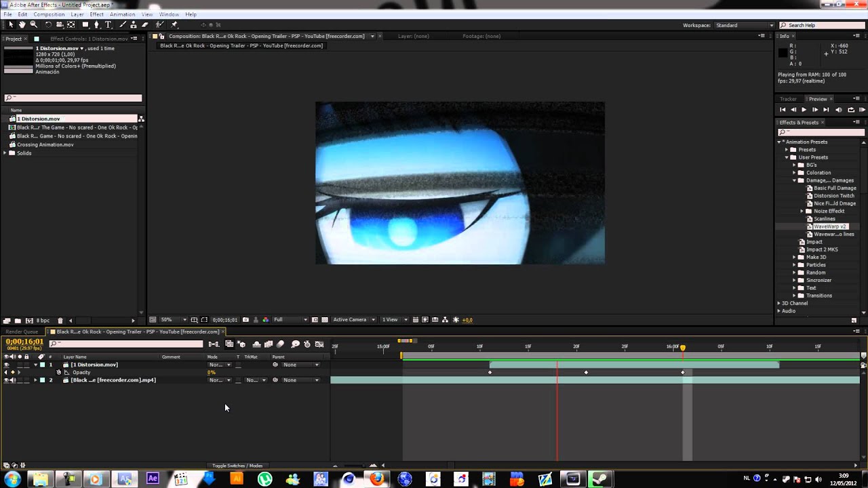This screenshot has width=868, height=488.
Task: Click the delete trash icon in Project panel
Action: point(60,321)
